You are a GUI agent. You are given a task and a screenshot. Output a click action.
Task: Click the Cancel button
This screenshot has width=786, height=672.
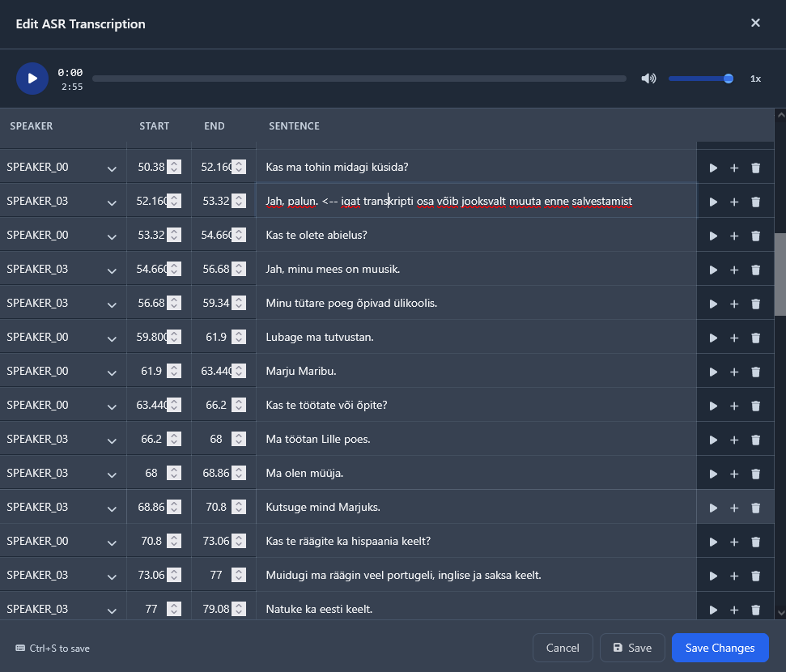563,648
